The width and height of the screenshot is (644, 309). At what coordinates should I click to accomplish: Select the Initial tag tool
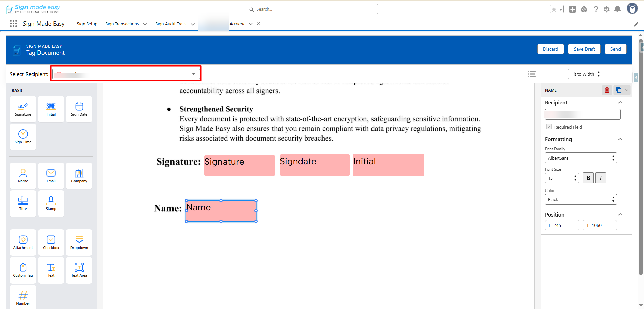pyautogui.click(x=51, y=109)
